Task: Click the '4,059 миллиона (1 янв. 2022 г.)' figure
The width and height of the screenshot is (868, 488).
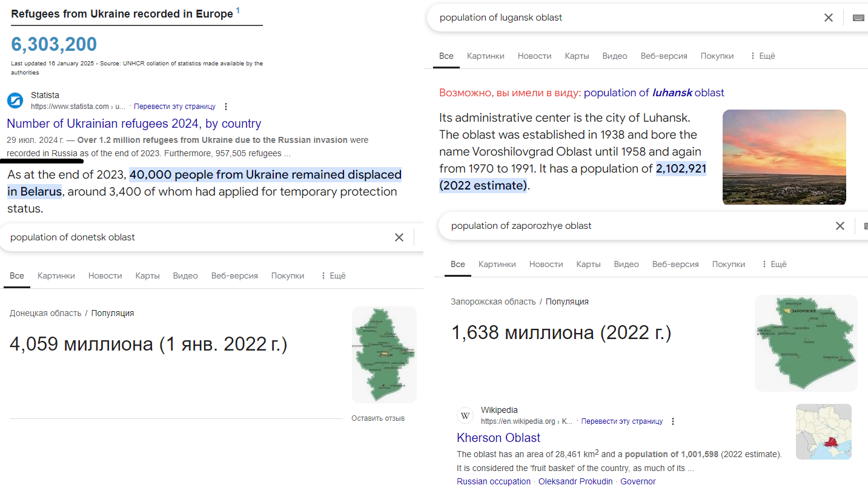Action: coord(148,344)
